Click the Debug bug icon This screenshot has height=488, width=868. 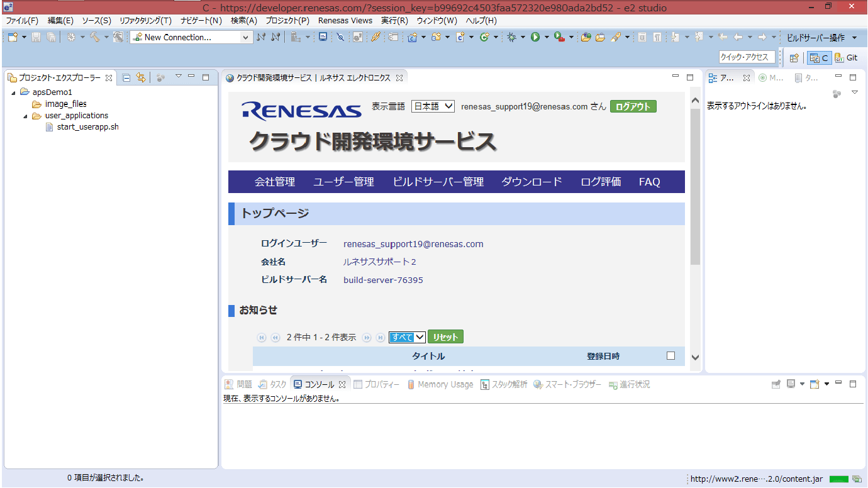click(512, 37)
